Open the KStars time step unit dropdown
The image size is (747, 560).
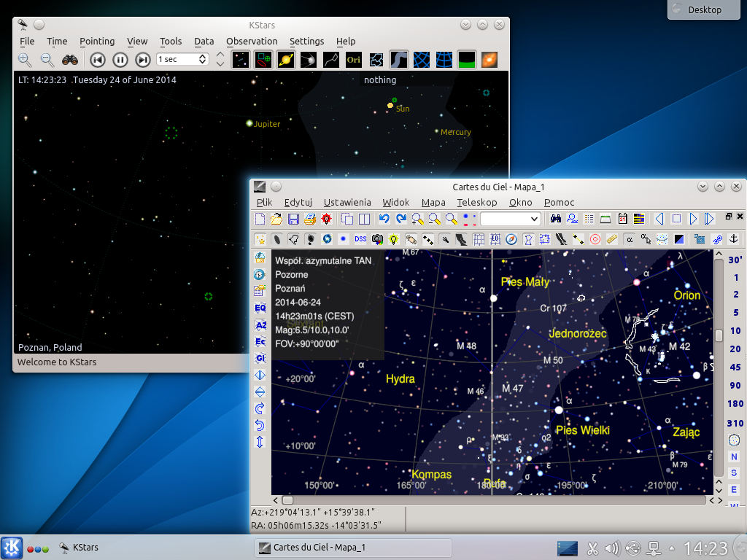pyautogui.click(x=182, y=59)
